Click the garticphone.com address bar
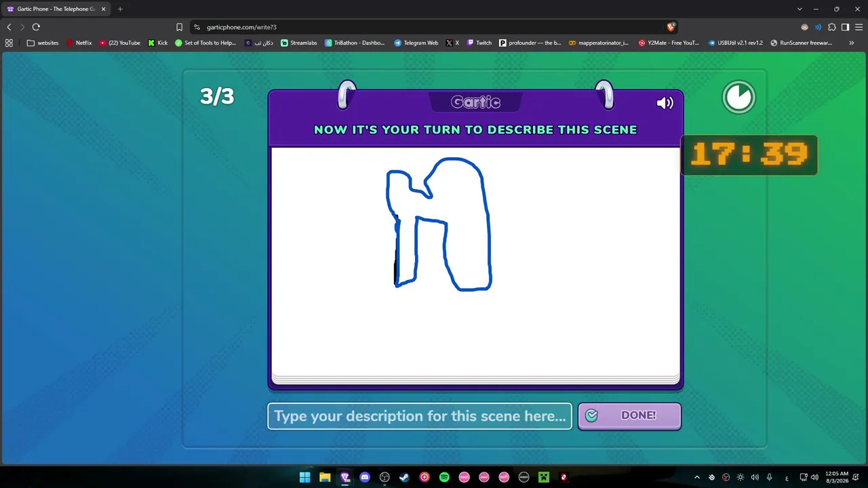 (434, 27)
